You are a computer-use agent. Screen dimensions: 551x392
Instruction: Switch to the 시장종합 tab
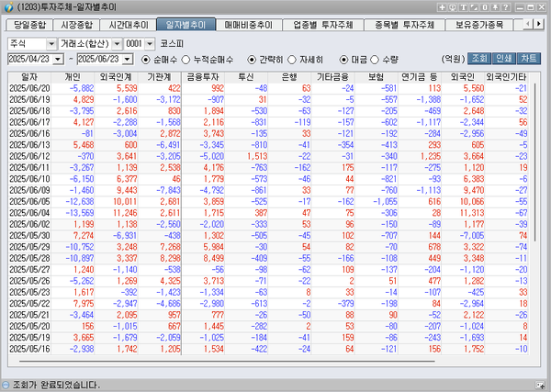76,25
